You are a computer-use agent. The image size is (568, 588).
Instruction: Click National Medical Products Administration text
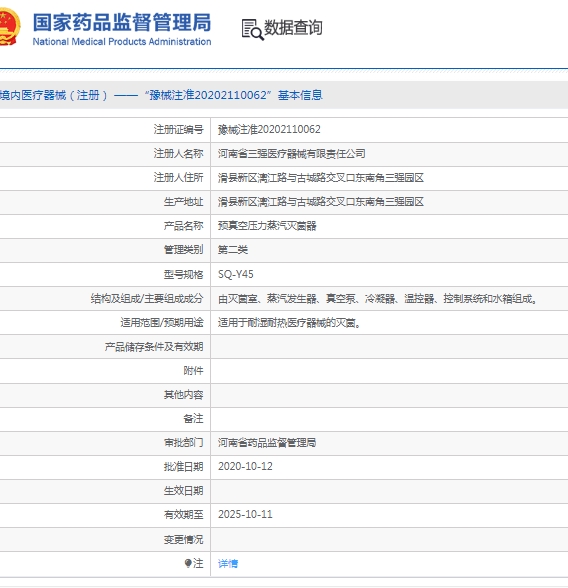pyautogui.click(x=122, y=42)
